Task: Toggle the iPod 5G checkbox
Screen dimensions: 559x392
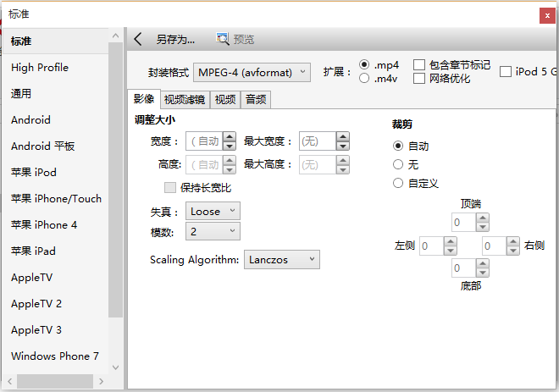Action: coord(505,72)
